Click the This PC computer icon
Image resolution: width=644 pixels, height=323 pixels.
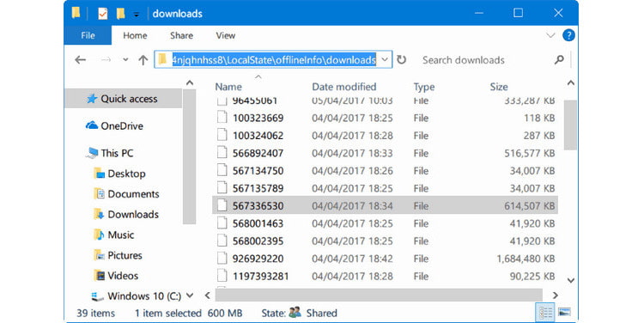(92, 153)
